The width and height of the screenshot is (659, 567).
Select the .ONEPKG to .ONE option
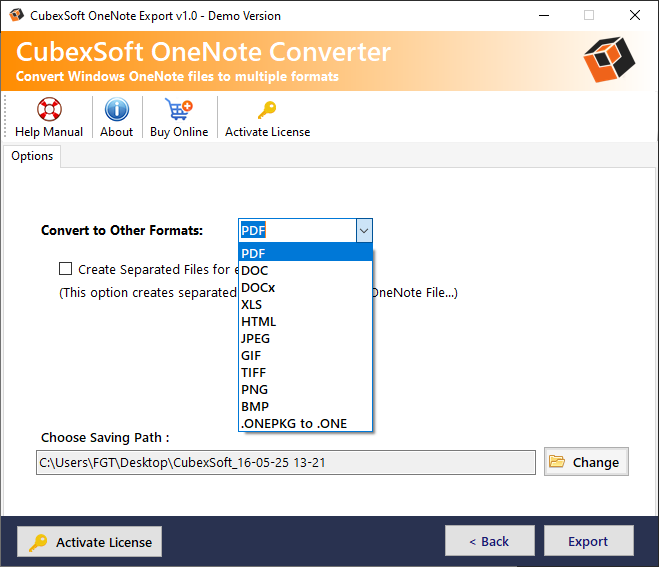(x=294, y=423)
